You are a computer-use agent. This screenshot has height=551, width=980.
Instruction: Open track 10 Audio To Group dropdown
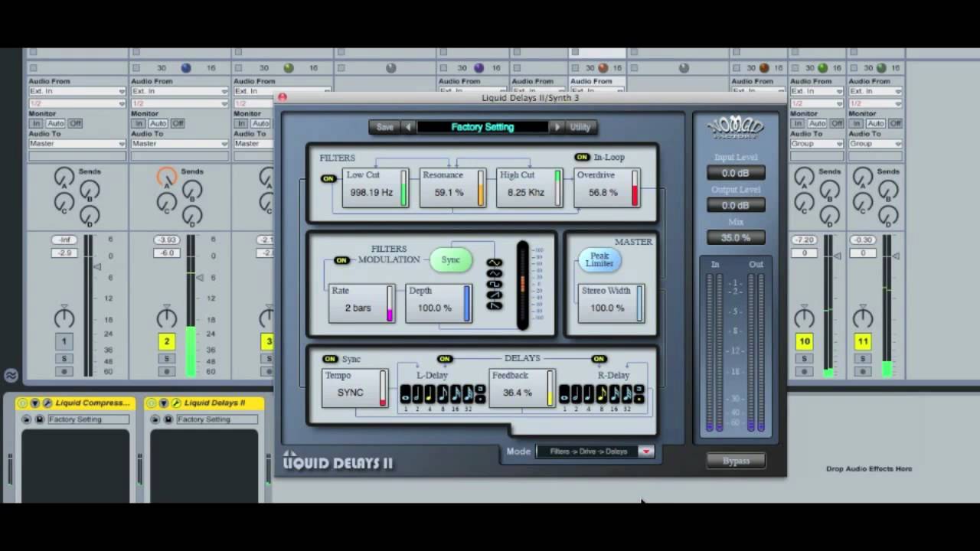tap(817, 143)
